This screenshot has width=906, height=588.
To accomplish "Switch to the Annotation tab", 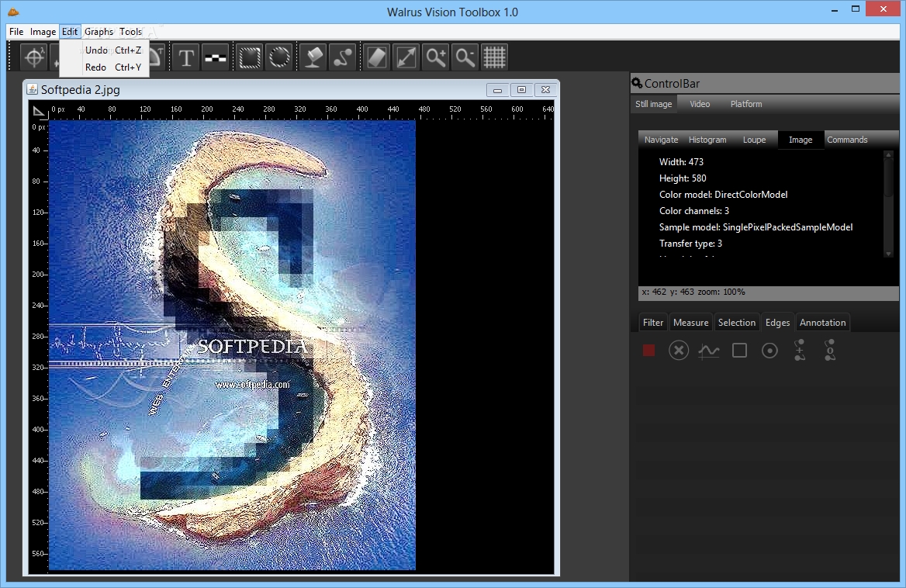I will (823, 323).
